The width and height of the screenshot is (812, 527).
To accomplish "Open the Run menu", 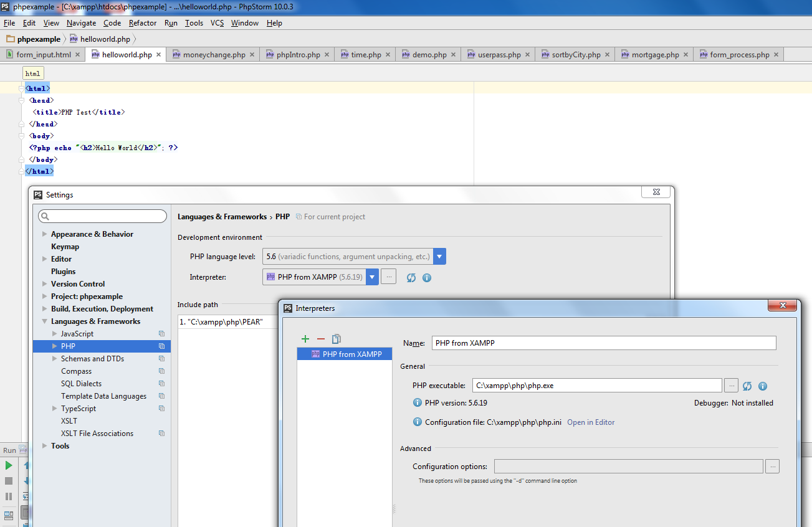I will [171, 23].
